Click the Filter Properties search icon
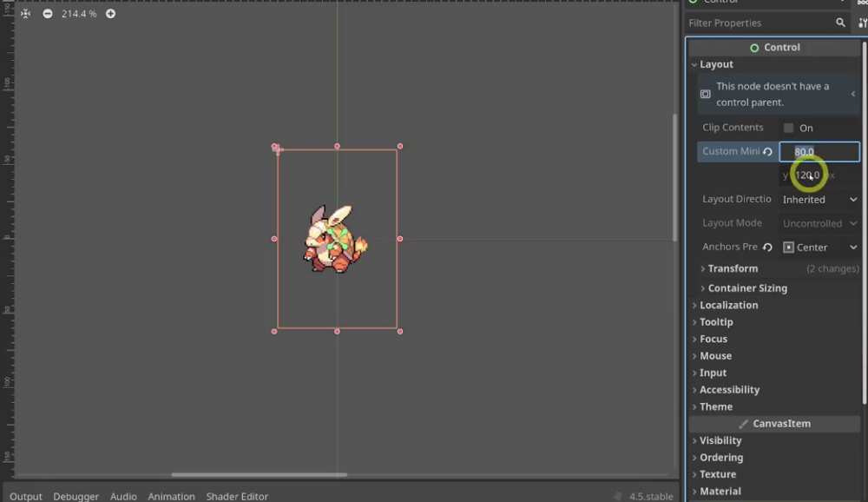868x502 pixels. pos(840,23)
